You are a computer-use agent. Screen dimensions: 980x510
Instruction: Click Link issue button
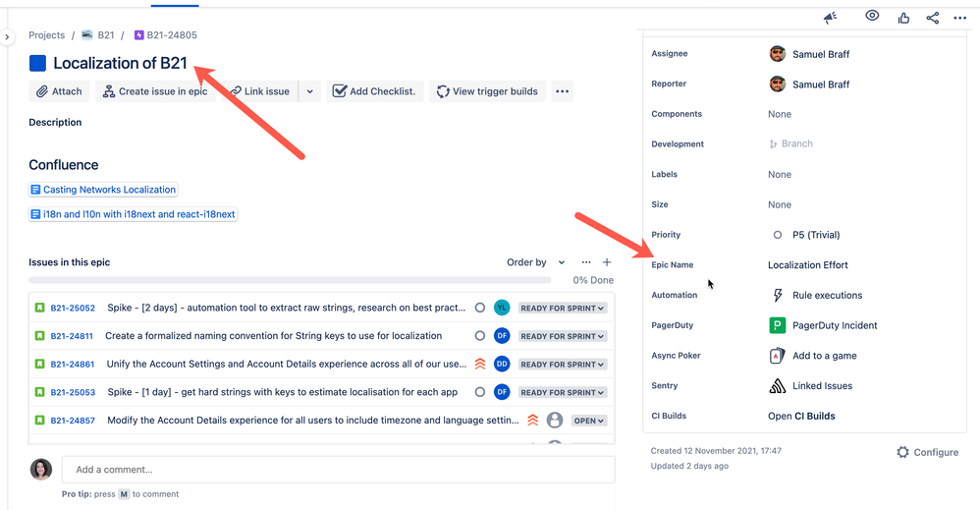[260, 91]
